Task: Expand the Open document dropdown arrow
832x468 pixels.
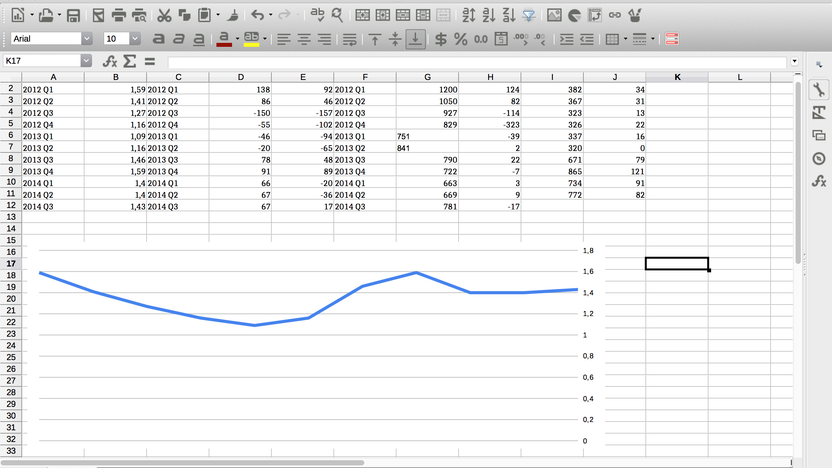Action: tap(59, 15)
